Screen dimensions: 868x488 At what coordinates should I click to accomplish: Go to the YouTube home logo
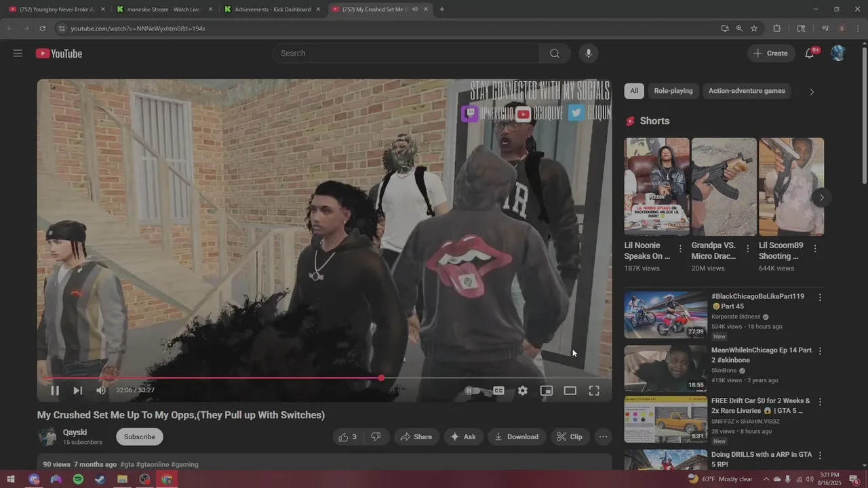coord(59,54)
